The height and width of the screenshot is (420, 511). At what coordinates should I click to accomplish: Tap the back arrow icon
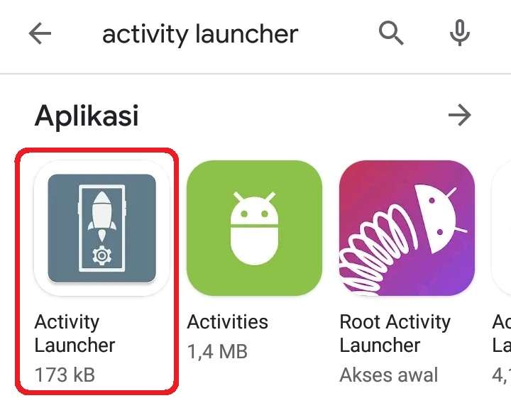(x=40, y=33)
